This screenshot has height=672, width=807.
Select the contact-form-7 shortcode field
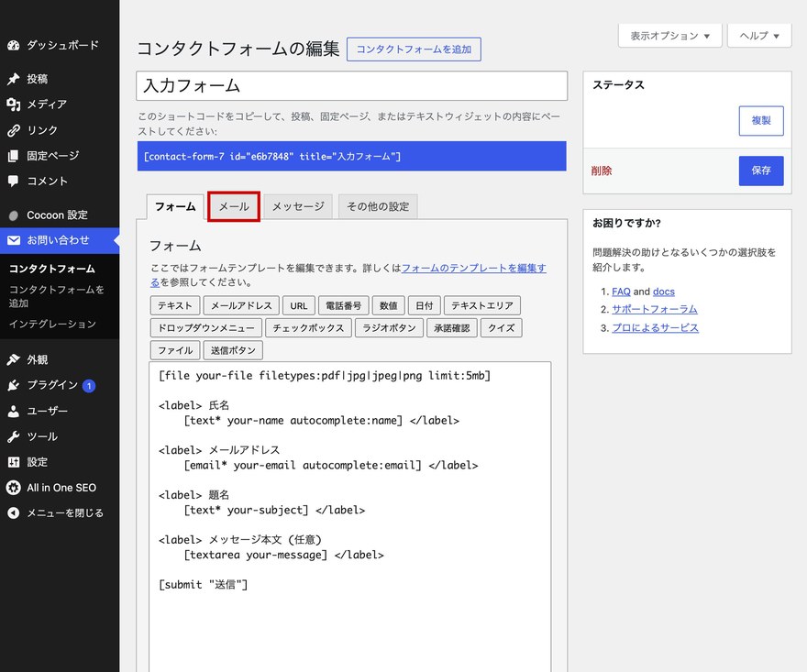coord(352,156)
